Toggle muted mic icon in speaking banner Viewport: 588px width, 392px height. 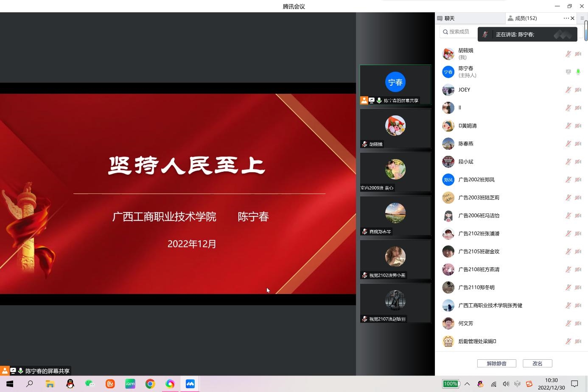point(485,34)
